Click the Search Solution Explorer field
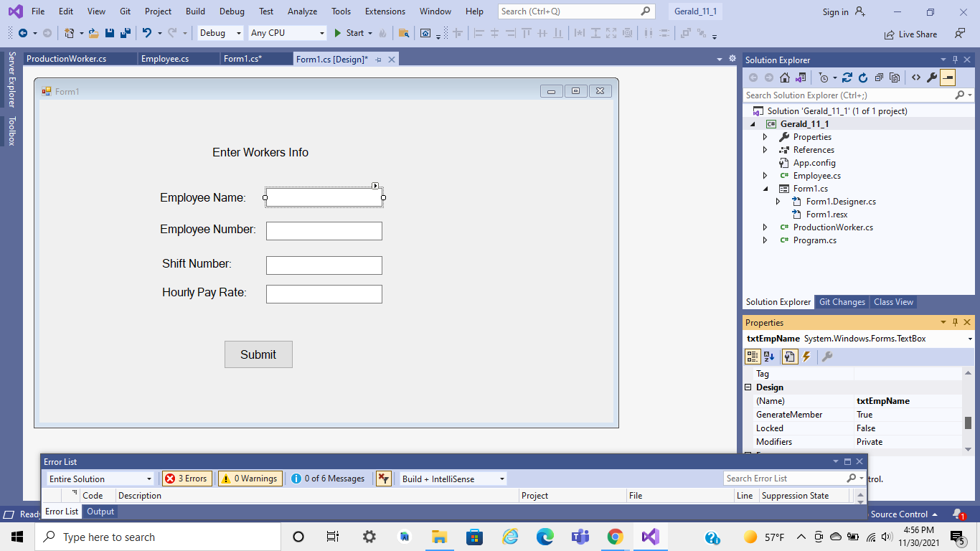The width and height of the screenshot is (980, 551). tap(849, 95)
